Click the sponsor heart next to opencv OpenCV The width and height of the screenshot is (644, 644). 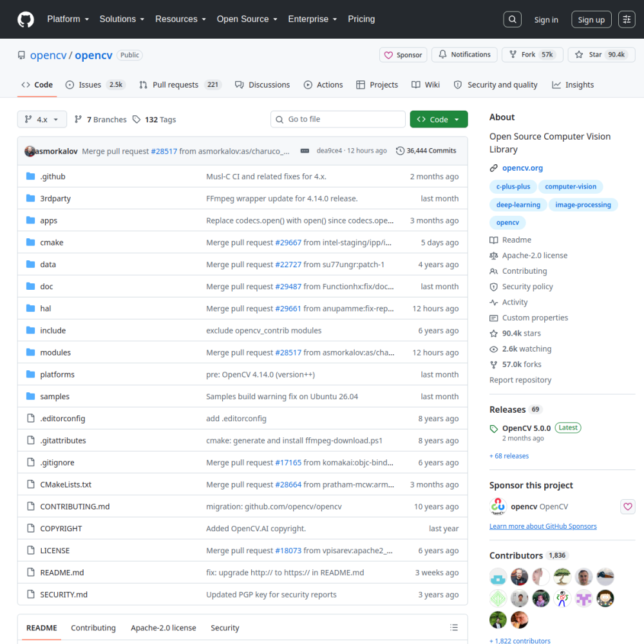tap(627, 506)
